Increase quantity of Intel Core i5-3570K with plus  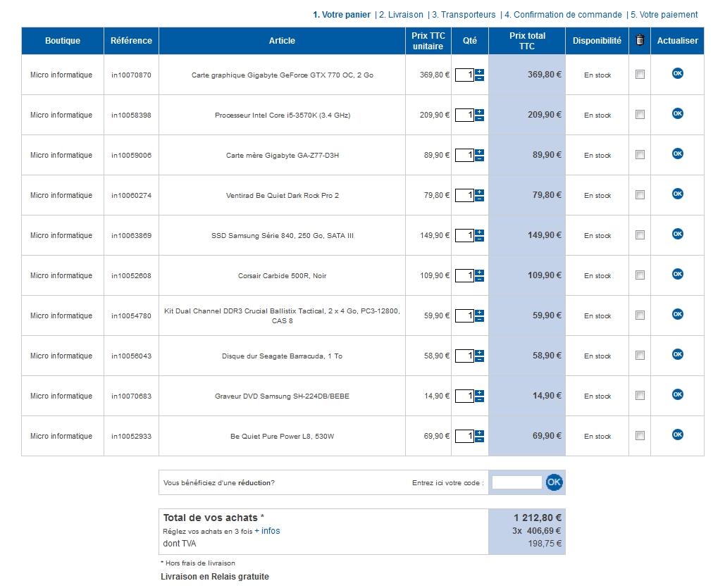click(x=480, y=113)
